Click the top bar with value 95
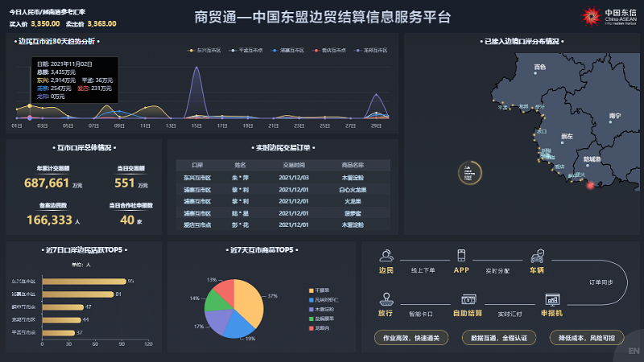This screenshot has width=644, height=362. click(x=85, y=281)
